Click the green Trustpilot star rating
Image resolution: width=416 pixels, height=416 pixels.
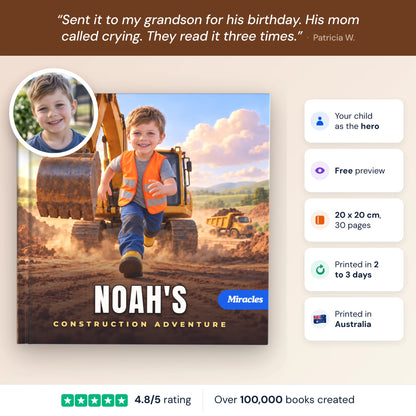(94, 400)
